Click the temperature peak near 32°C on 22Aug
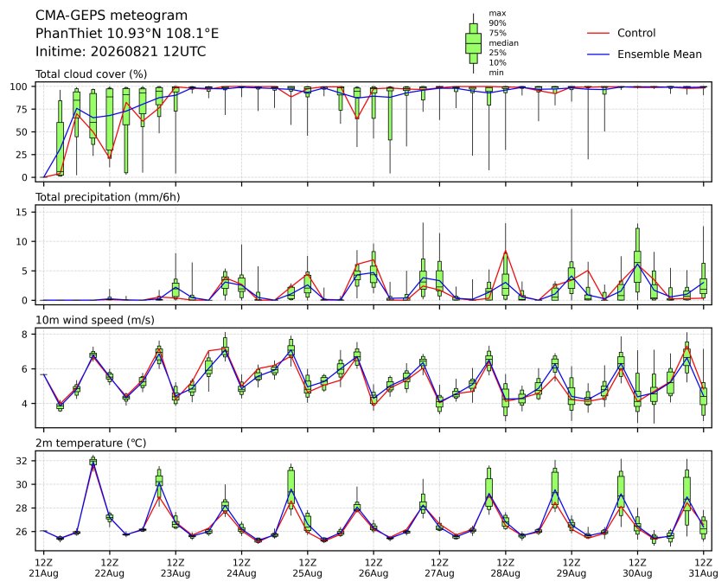Image resolution: width=728 pixels, height=588 pixels. pos(93,461)
